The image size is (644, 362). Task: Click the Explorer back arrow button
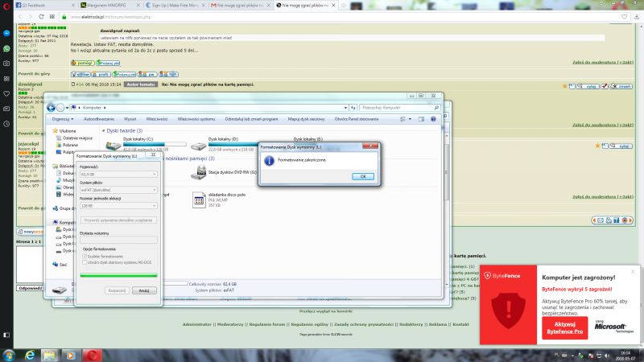click(51, 108)
